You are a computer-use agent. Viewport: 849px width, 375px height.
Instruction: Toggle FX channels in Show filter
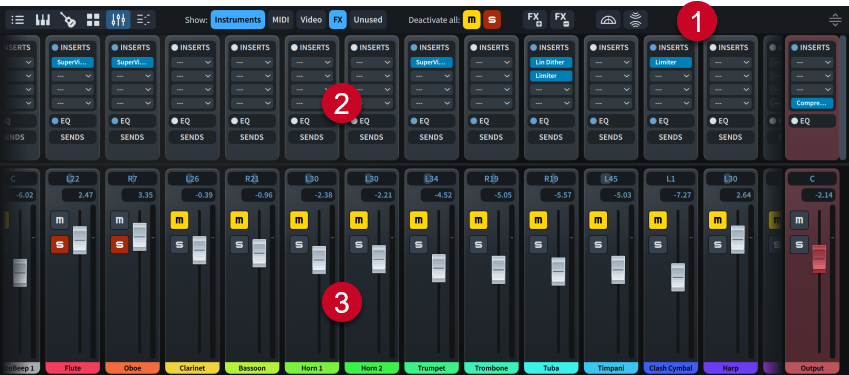pyautogui.click(x=338, y=20)
